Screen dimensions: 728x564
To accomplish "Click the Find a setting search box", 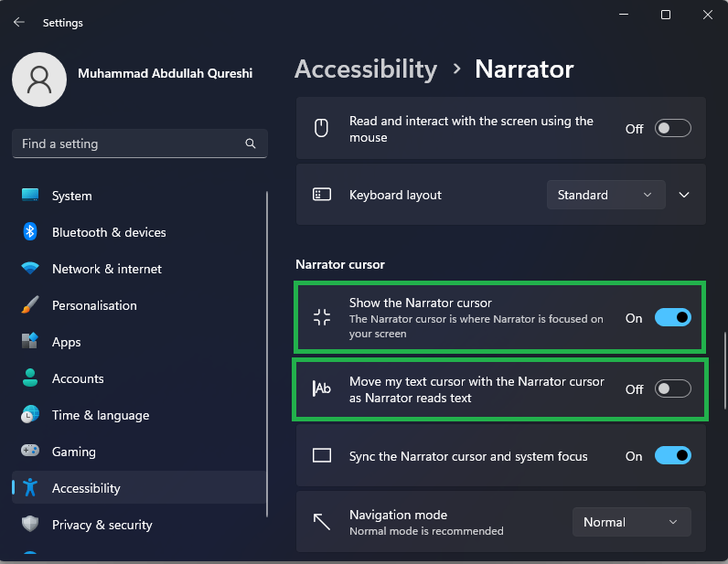I will point(128,144).
